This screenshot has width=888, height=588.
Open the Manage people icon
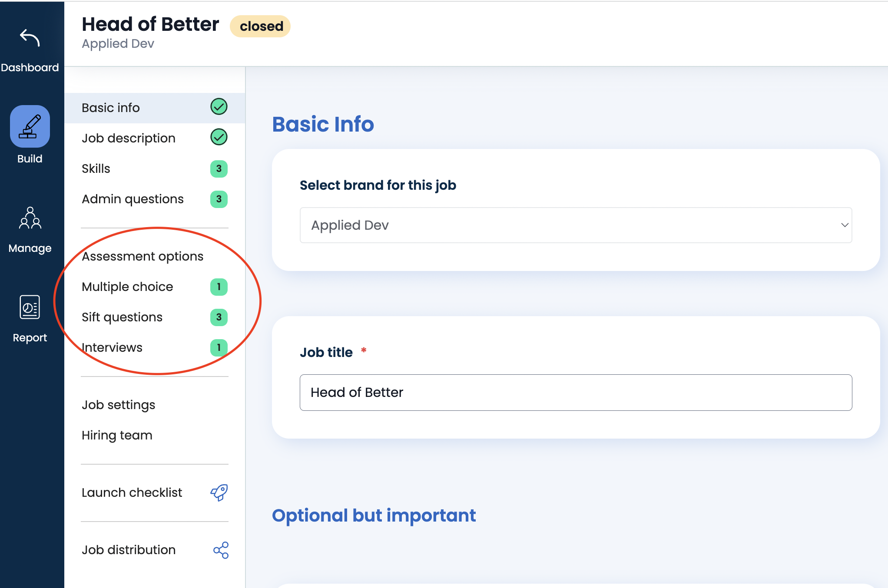30,218
